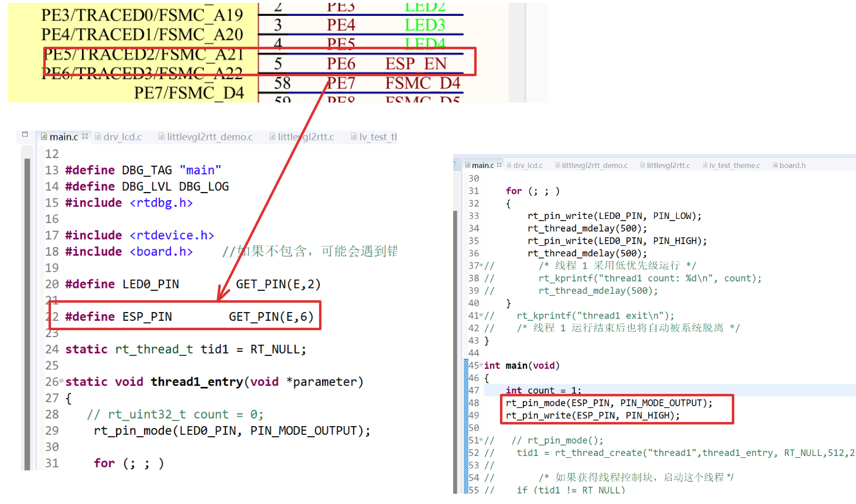Click 'PE7/FSMC_D4' pin label in schematic
This screenshot has height=504, width=856.
coord(189,92)
